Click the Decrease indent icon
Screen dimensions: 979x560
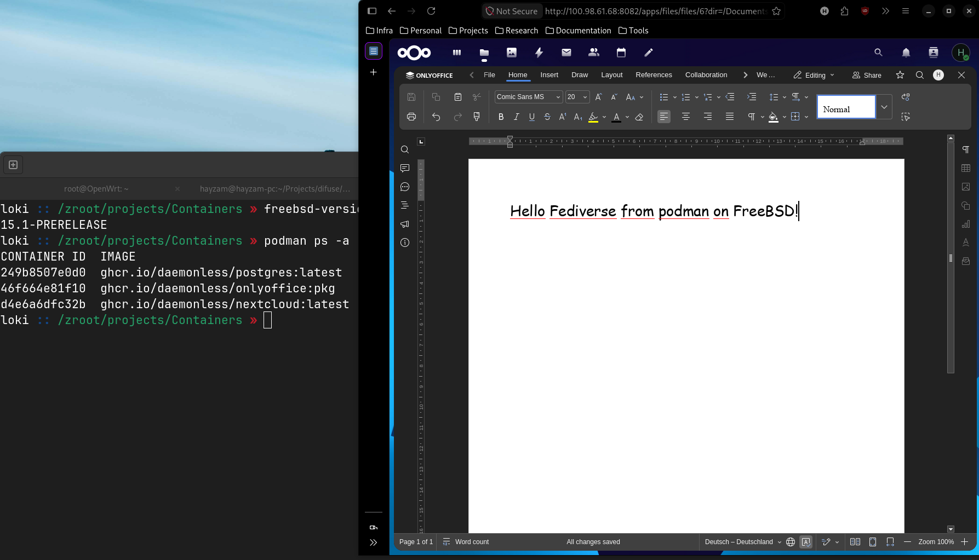pyautogui.click(x=730, y=97)
